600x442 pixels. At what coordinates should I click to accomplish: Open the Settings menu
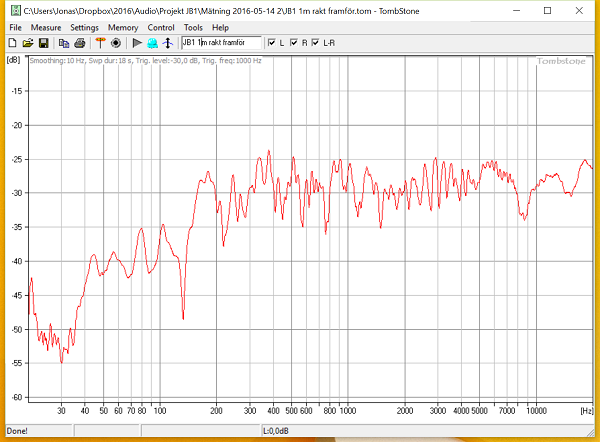click(84, 28)
